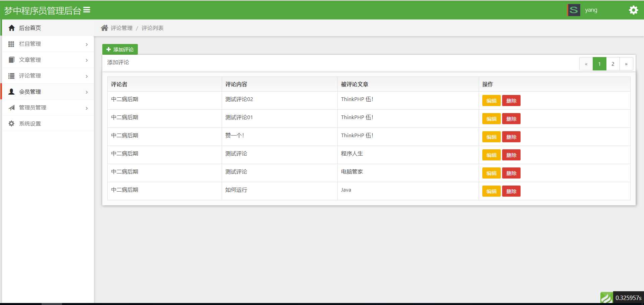Click the 梦中程序员管理后台 title

point(43,11)
